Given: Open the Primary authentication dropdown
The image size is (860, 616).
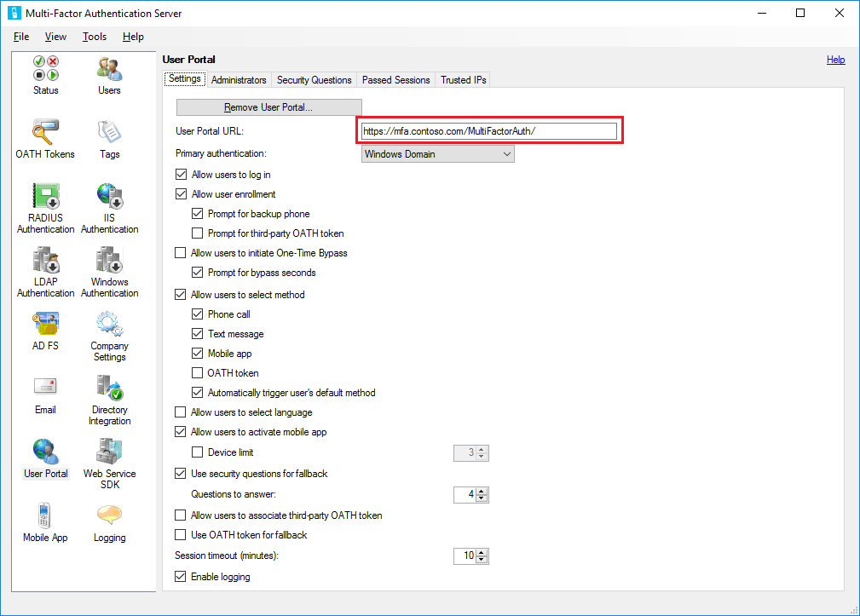Looking at the screenshot, I should point(508,153).
